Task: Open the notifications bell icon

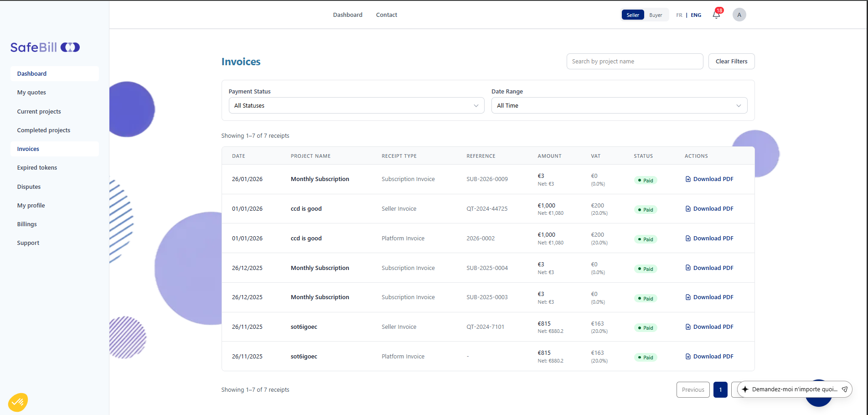Action: (716, 15)
